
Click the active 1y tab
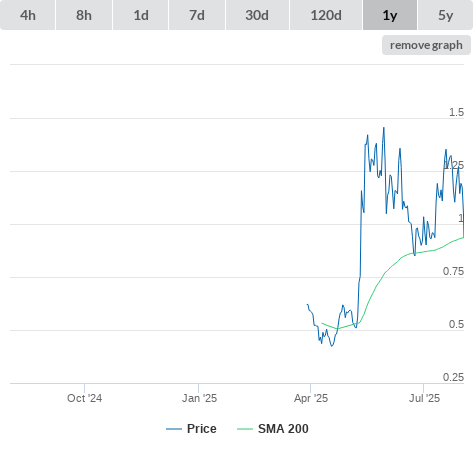(x=390, y=15)
